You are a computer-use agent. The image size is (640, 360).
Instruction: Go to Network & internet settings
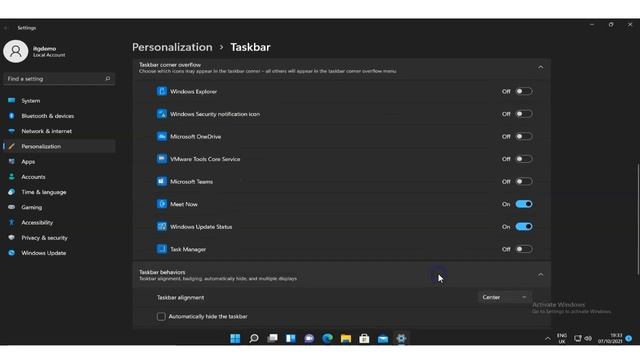[59, 131]
